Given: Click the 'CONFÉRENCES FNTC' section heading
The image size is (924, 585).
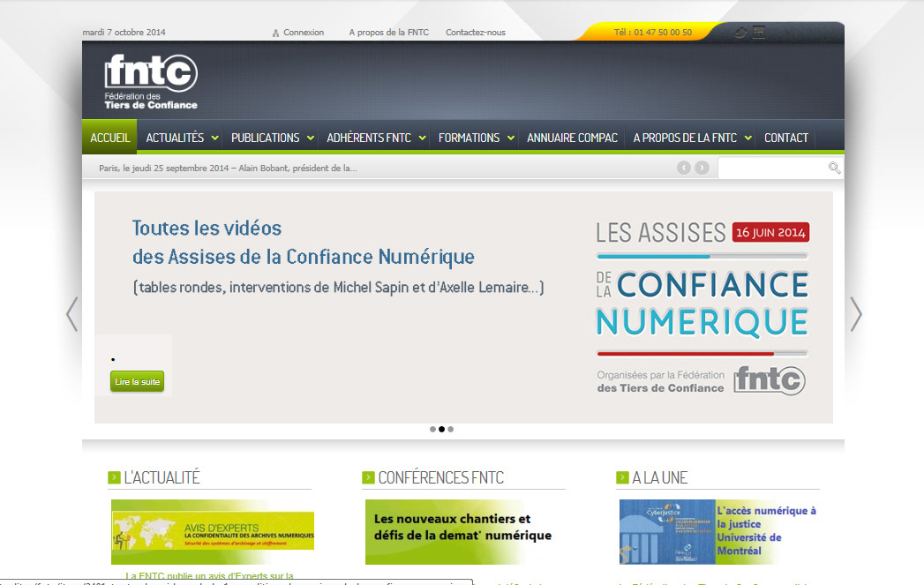Looking at the screenshot, I should point(440,477).
